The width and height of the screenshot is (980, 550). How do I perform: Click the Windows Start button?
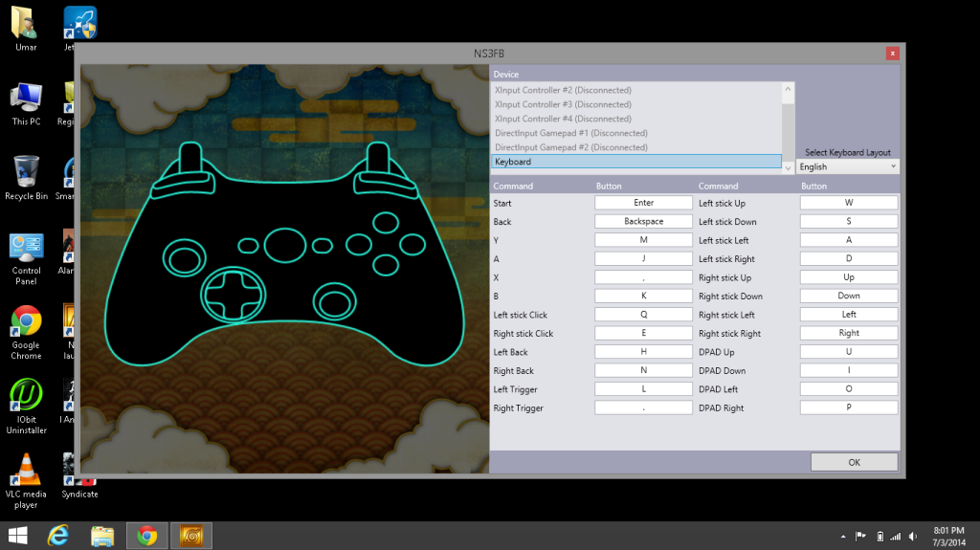pos(17,536)
